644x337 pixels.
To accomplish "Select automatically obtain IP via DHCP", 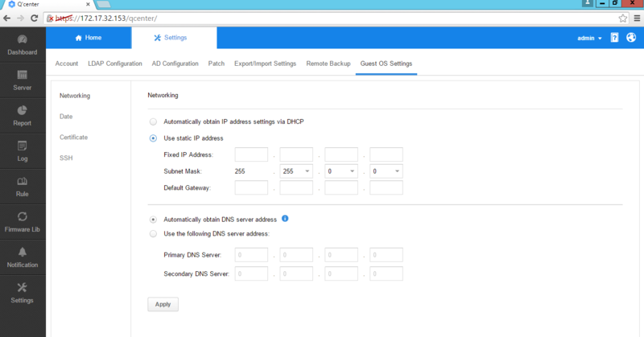I will click(153, 122).
